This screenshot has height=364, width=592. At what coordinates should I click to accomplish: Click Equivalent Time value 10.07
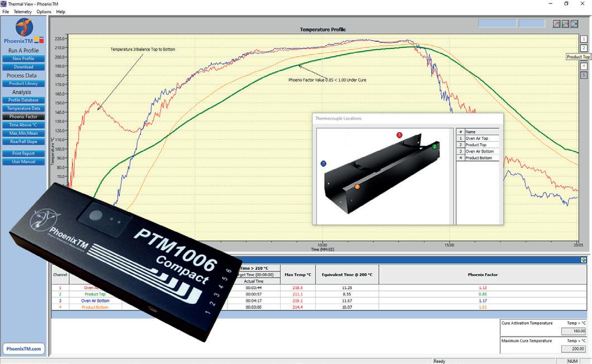coord(347,307)
